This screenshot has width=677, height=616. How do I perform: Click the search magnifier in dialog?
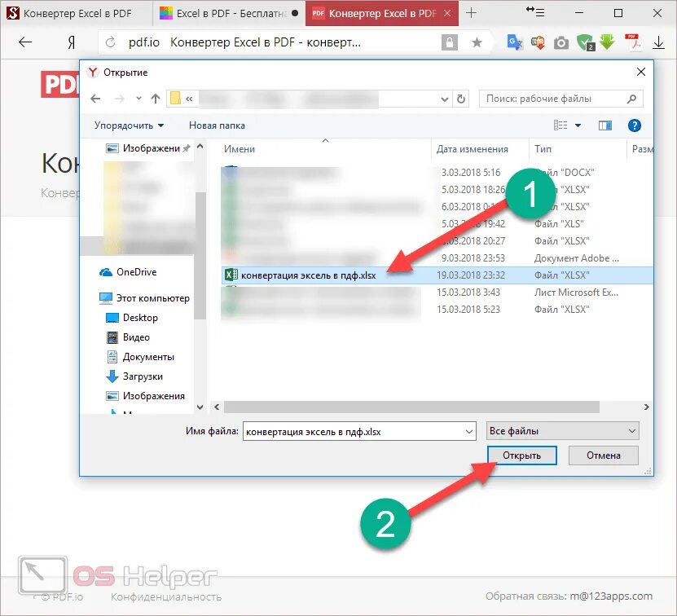click(x=631, y=99)
